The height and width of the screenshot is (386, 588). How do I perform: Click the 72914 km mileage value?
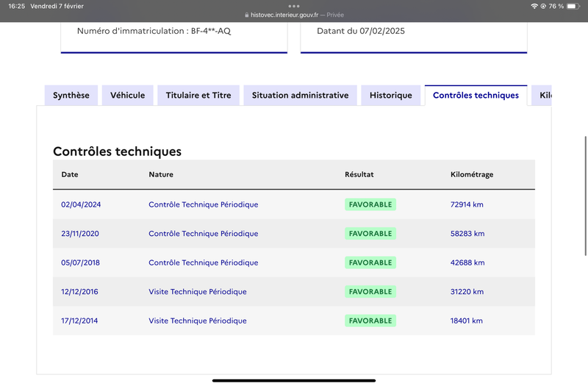pyautogui.click(x=467, y=204)
